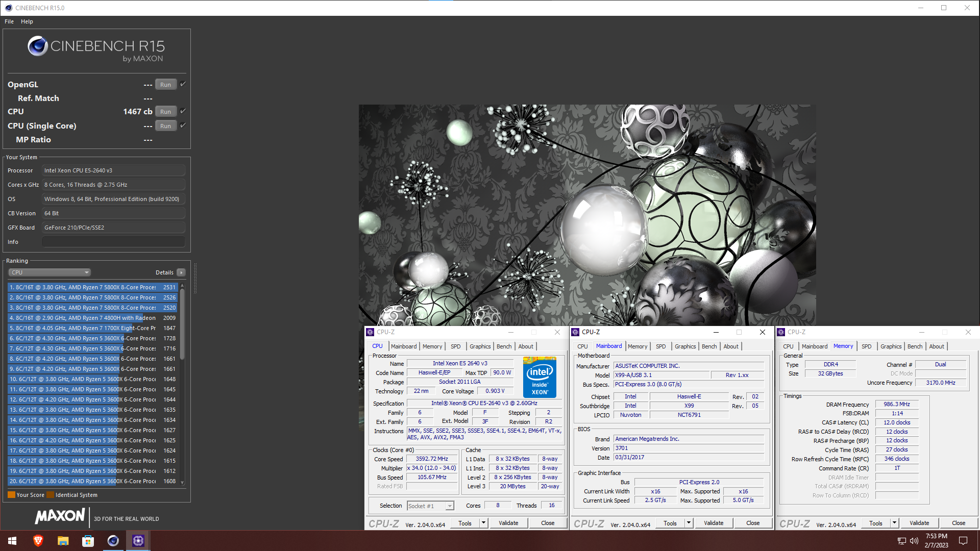This screenshot has height=551, width=980.
Task: Click the Processor field Intel Xeon E5-2640 v3
Action: pos(113,170)
